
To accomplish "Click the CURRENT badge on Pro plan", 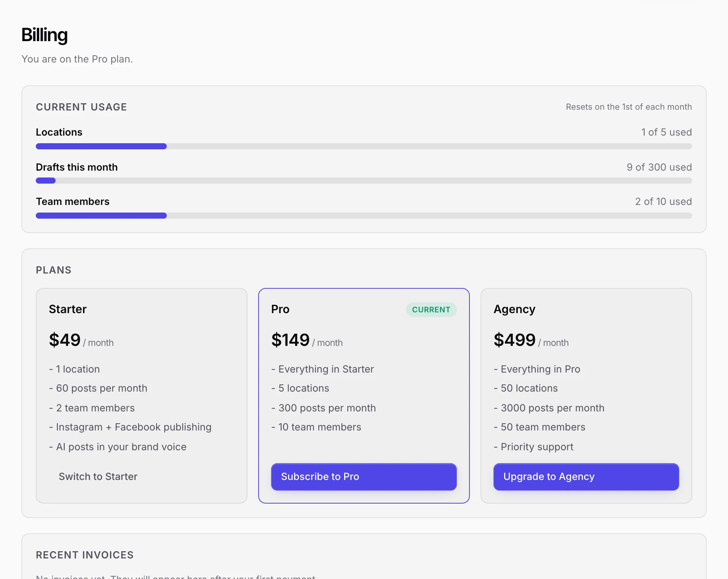I will pos(431,310).
